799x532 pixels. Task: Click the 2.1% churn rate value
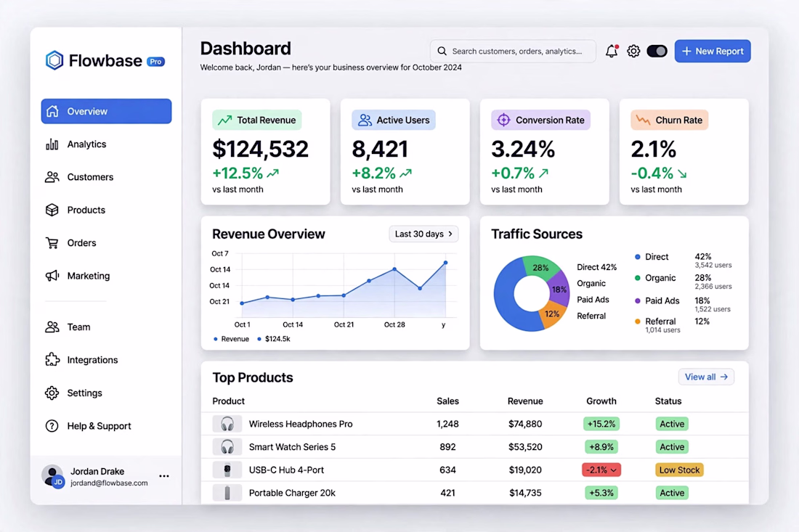coord(653,150)
